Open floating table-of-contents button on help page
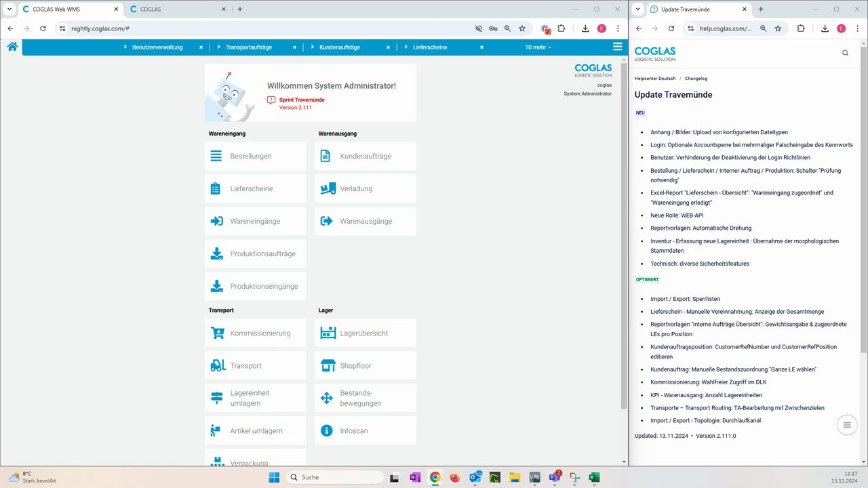 coord(846,425)
